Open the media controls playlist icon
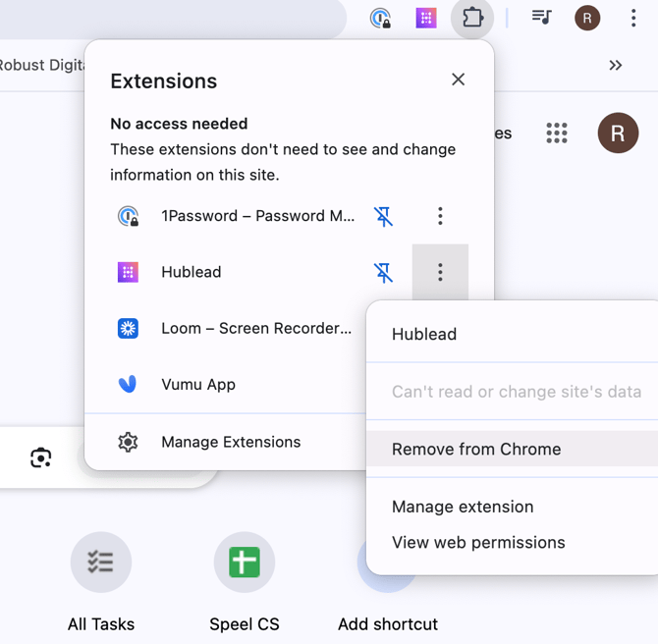 (541, 18)
